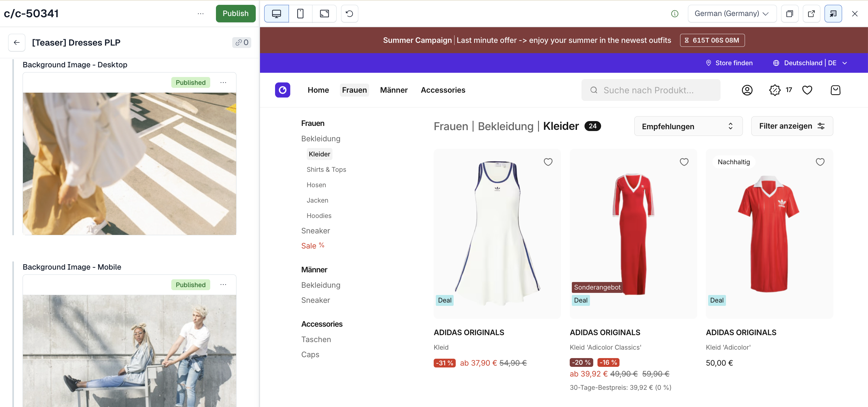Open the shopping bag cart icon
Image resolution: width=868 pixels, height=407 pixels.
[x=835, y=90]
